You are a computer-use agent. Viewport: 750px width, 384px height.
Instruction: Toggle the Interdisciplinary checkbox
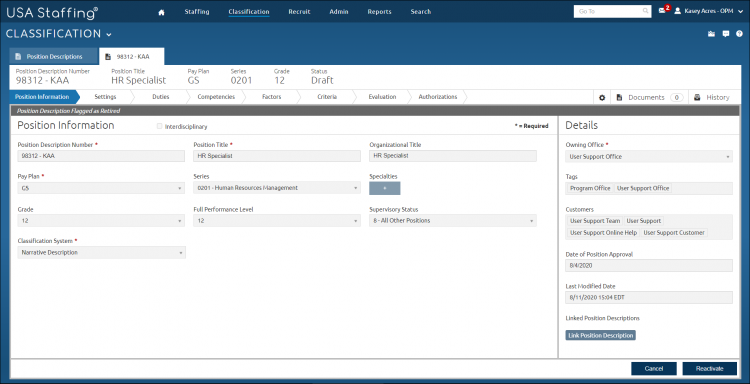(160, 127)
